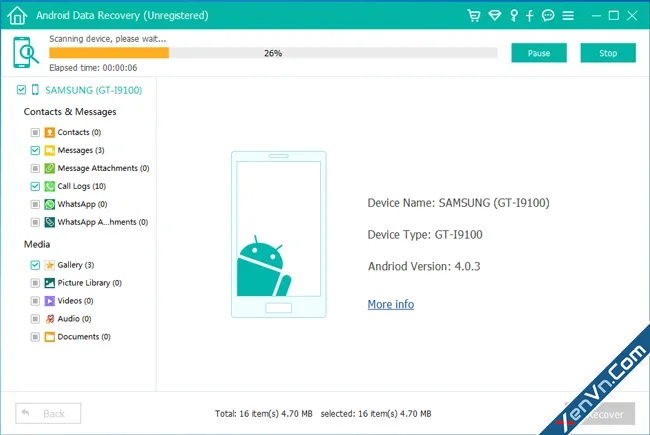Toggle the Documents checkbox
650x435 pixels.
(35, 337)
